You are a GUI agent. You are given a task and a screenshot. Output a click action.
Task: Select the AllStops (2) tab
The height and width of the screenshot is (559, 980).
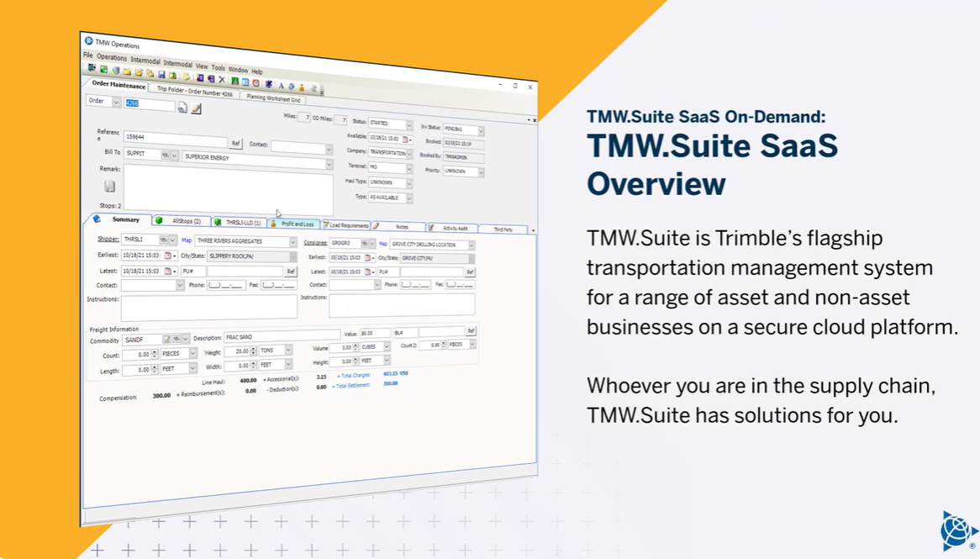pos(182,221)
